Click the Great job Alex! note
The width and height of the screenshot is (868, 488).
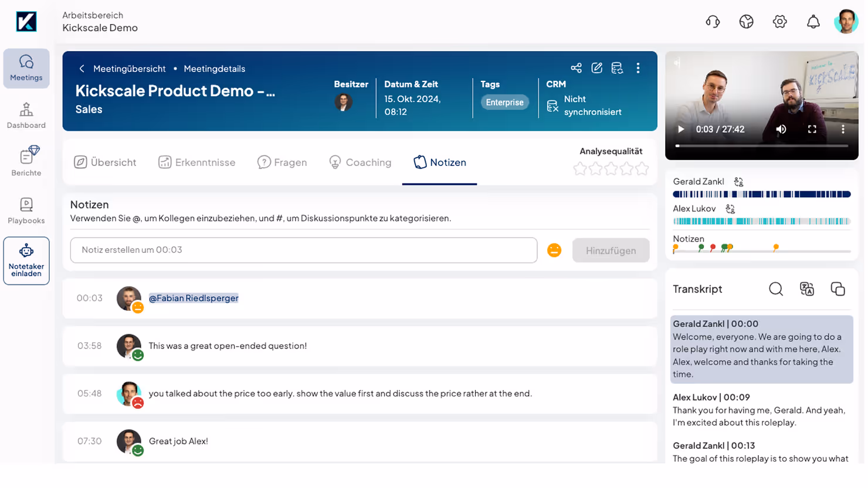coord(178,441)
